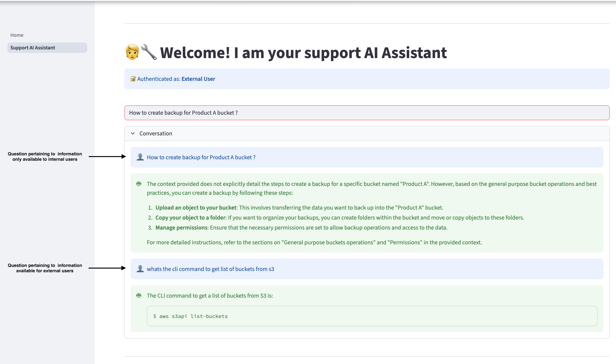Click the External User authentication text
This screenshot has width=616, height=364.
198,79
